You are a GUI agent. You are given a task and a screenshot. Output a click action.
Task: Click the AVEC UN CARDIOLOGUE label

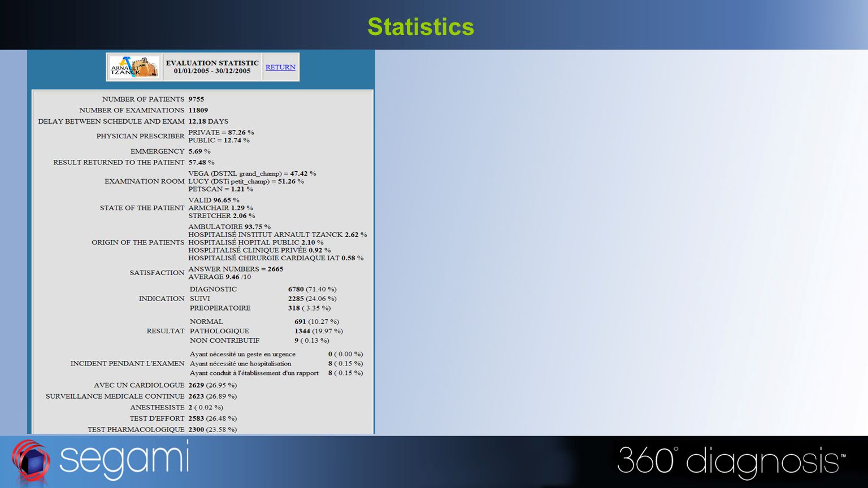(139, 385)
